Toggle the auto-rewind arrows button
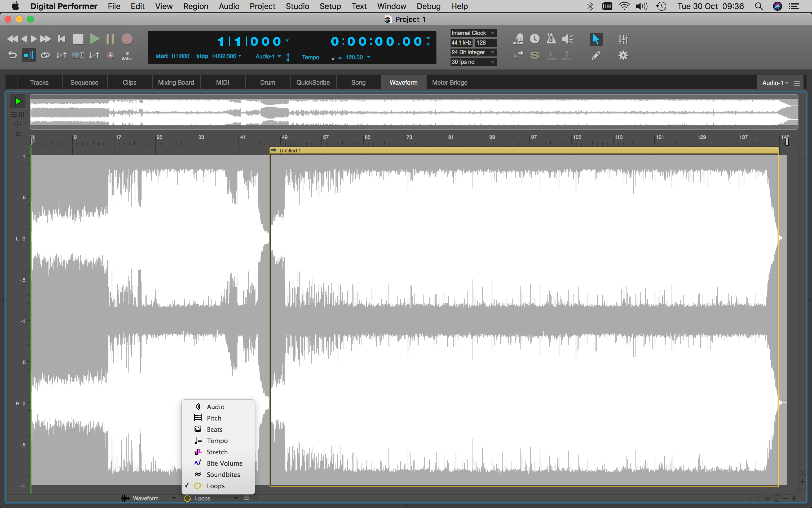 tap(61, 55)
